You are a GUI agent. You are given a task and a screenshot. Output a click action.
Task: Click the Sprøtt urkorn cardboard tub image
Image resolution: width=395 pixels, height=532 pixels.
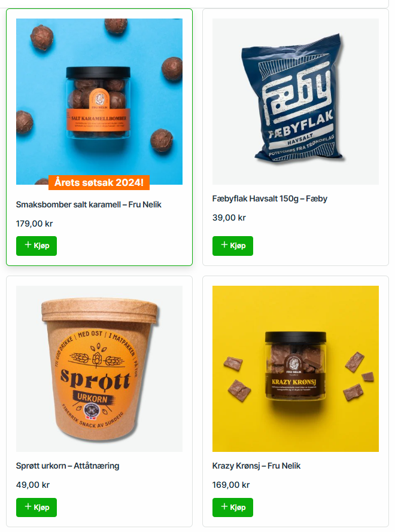pyautogui.click(x=99, y=369)
